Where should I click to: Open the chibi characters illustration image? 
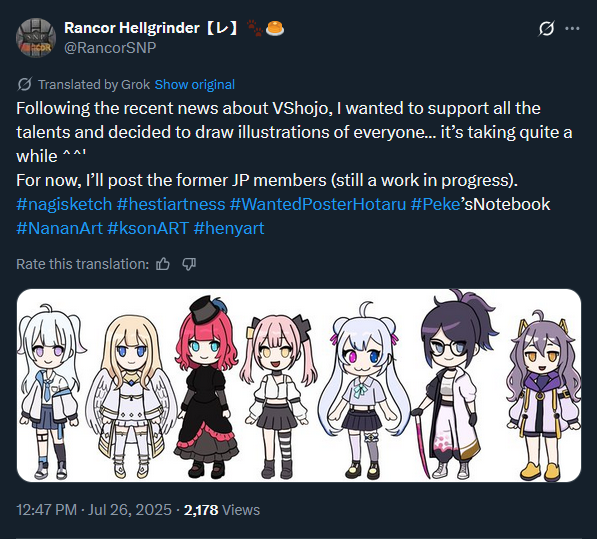[x=299, y=385]
